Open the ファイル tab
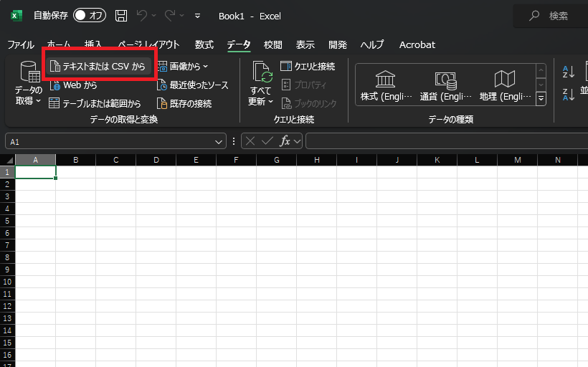Image resolution: width=588 pixels, height=367 pixels. (x=21, y=44)
